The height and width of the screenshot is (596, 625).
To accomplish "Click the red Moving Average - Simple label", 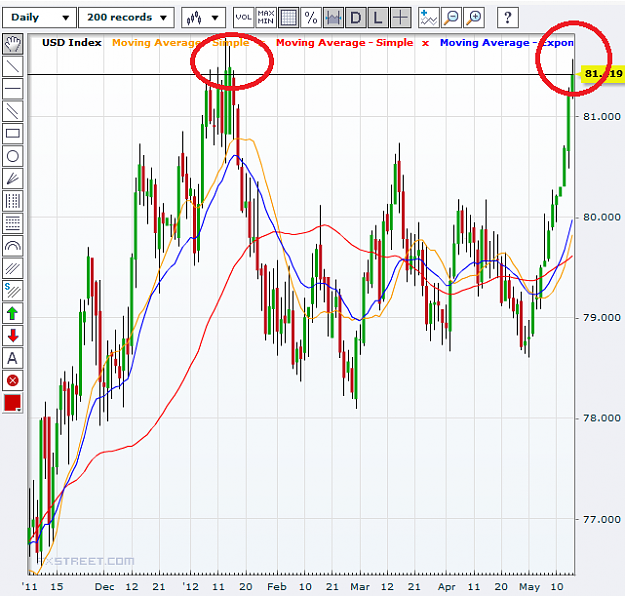I will coord(344,43).
